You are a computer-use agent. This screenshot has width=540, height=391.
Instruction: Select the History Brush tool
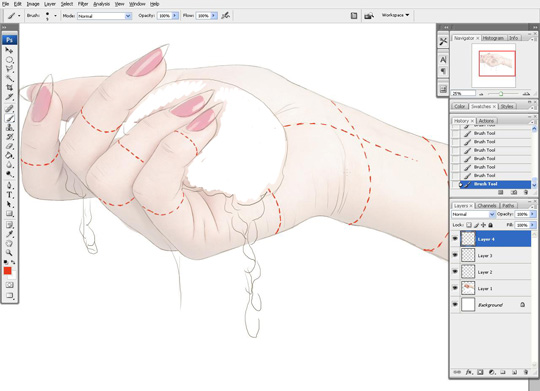[9, 137]
